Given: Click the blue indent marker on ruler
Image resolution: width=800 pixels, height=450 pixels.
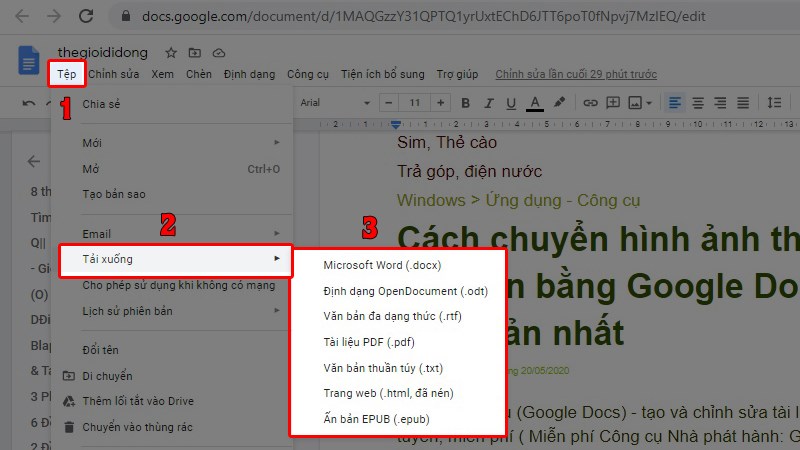Looking at the screenshot, I should [395, 124].
